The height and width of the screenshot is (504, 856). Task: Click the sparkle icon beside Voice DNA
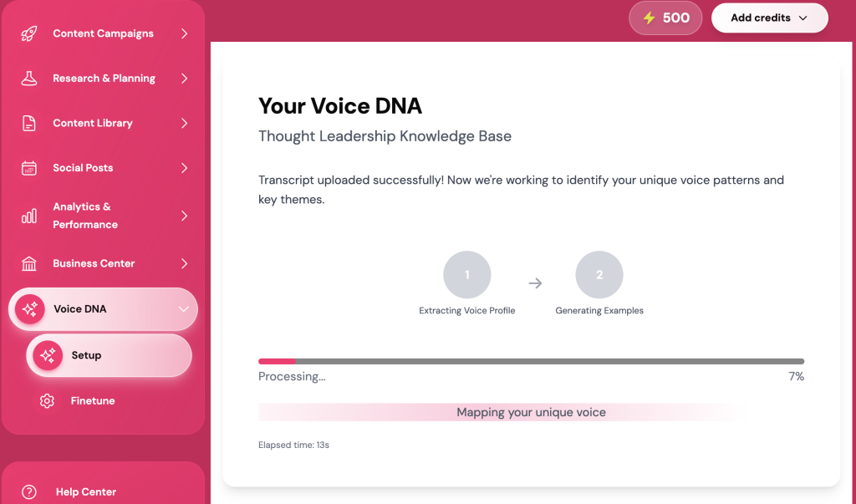(30, 309)
